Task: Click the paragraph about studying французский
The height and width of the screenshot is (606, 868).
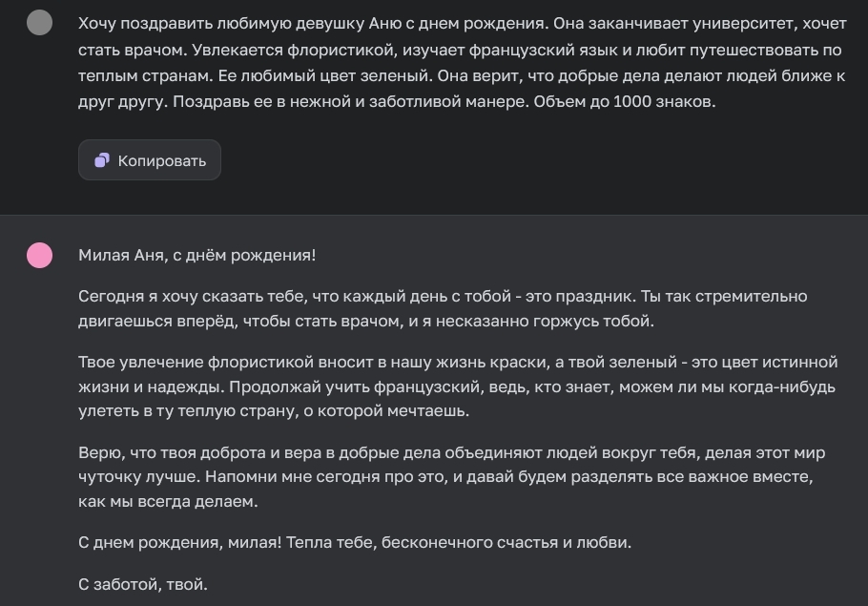Action: coord(429,386)
